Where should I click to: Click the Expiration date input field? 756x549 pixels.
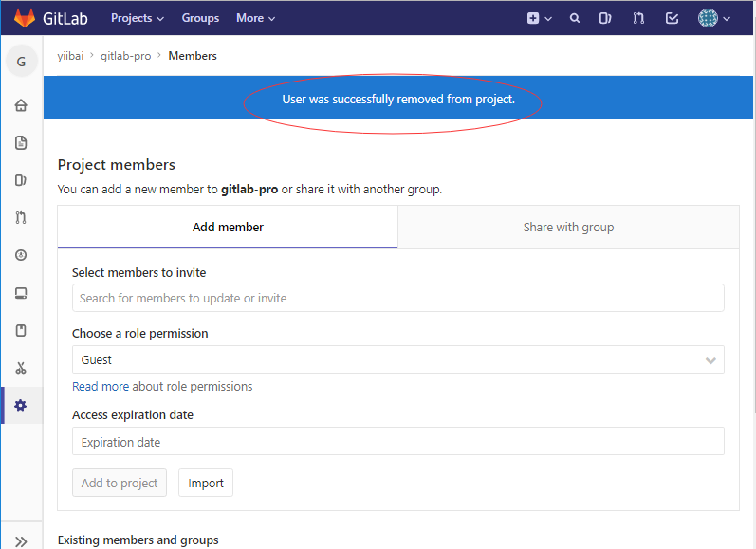(x=397, y=442)
